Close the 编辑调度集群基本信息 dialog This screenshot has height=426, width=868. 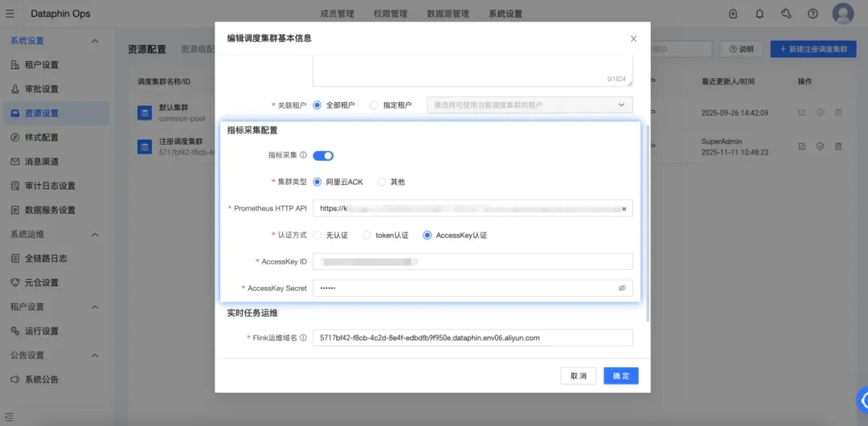(x=633, y=39)
